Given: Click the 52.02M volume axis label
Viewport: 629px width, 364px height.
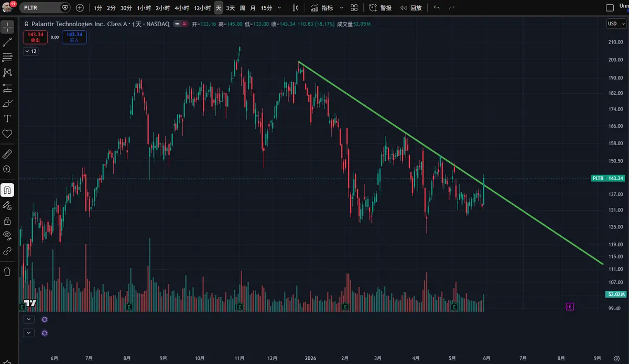Looking at the screenshot, I should coord(615,294).
